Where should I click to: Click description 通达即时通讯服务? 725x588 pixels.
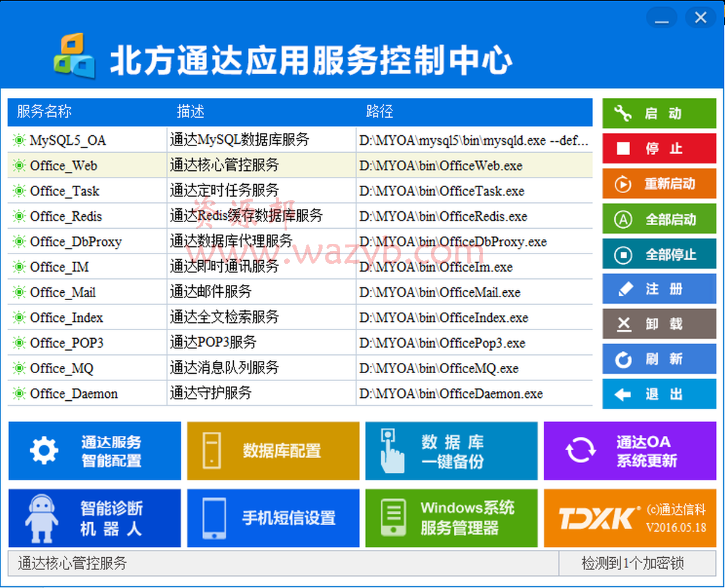[225, 266]
